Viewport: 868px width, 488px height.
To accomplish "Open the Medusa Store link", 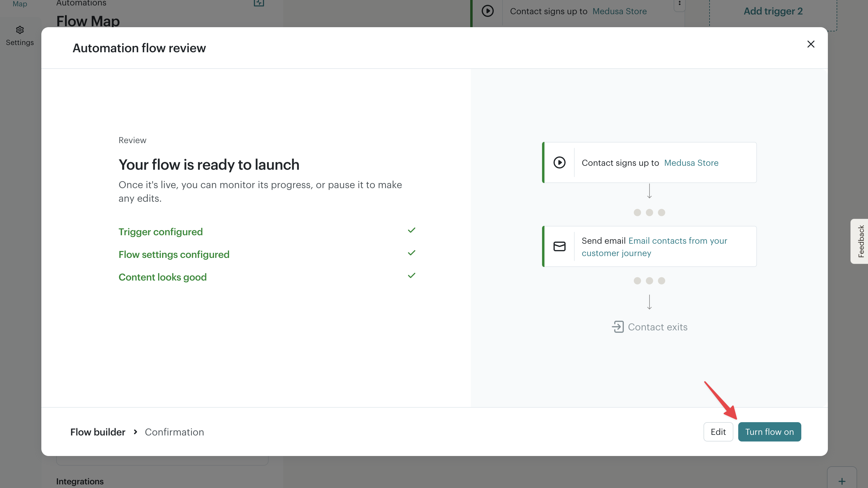I will point(691,162).
